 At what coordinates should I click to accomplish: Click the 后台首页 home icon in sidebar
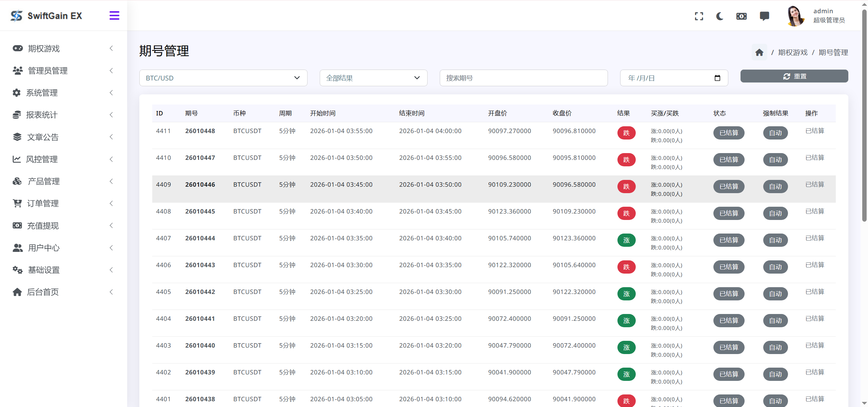click(17, 292)
